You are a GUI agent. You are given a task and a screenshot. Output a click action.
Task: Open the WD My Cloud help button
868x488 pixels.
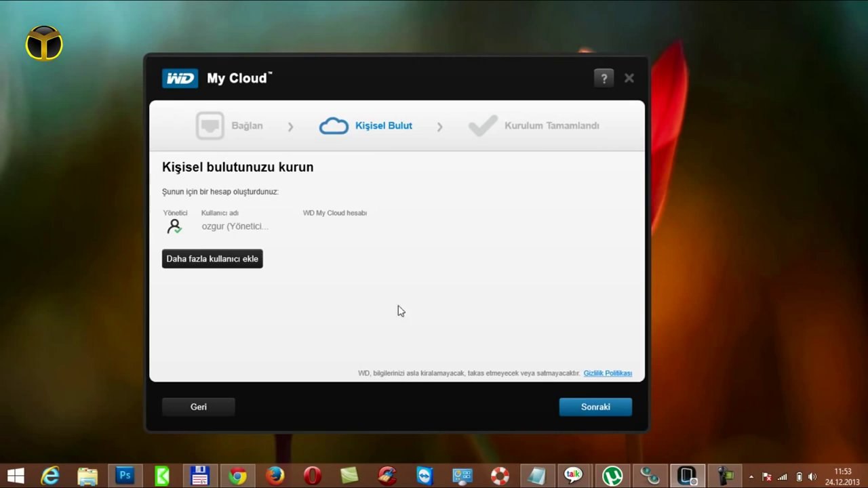tap(604, 78)
